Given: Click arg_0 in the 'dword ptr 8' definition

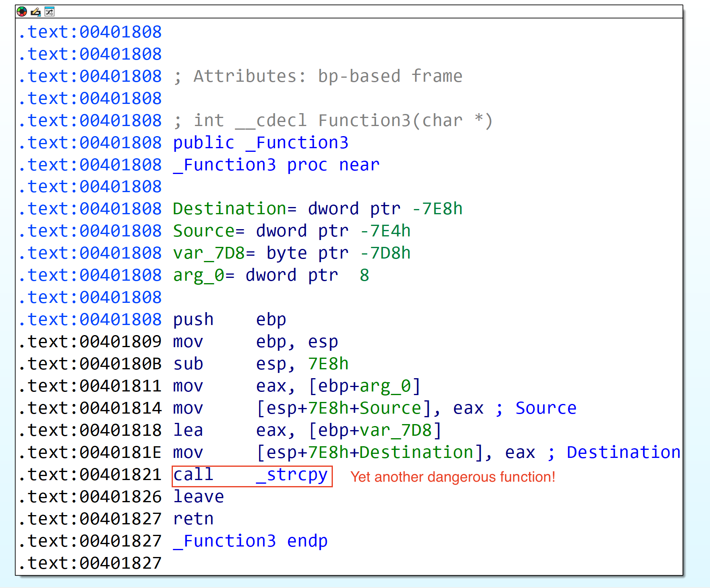Looking at the screenshot, I should (198, 275).
